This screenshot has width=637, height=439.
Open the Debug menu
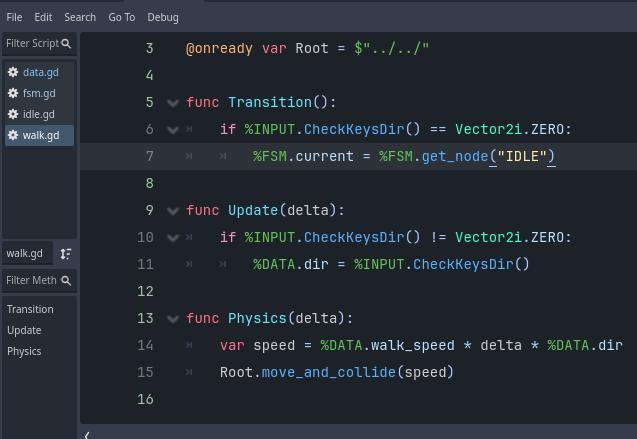163,17
